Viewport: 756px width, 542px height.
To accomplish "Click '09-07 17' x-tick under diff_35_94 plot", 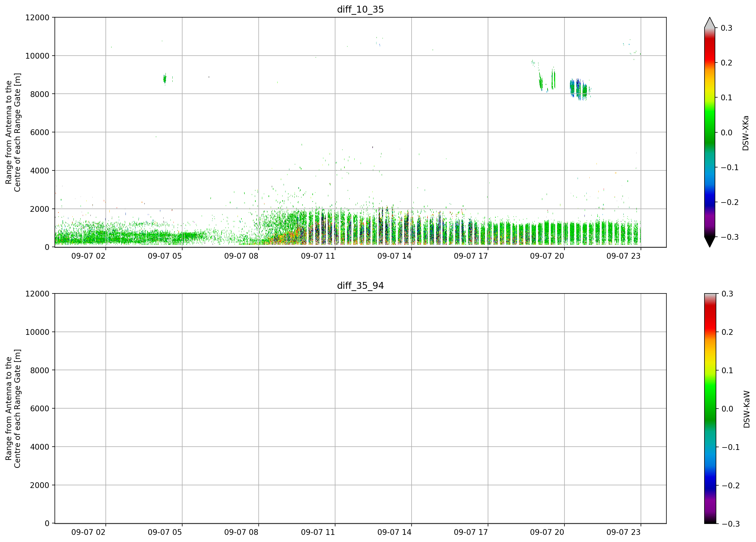I will click(471, 532).
